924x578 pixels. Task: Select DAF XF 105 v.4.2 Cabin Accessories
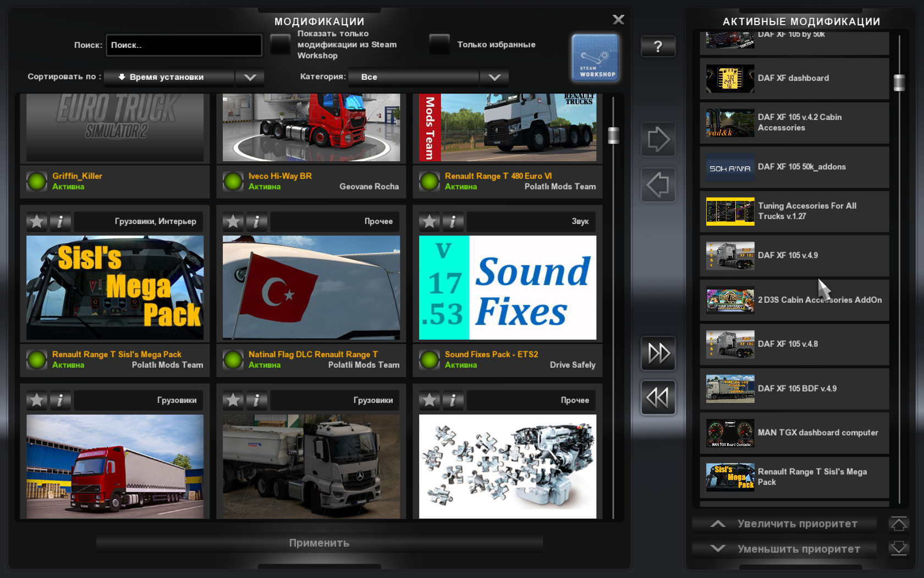[794, 123]
